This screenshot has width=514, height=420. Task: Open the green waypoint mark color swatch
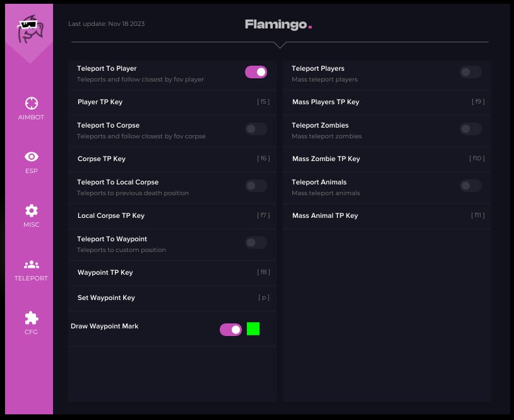[x=253, y=329]
